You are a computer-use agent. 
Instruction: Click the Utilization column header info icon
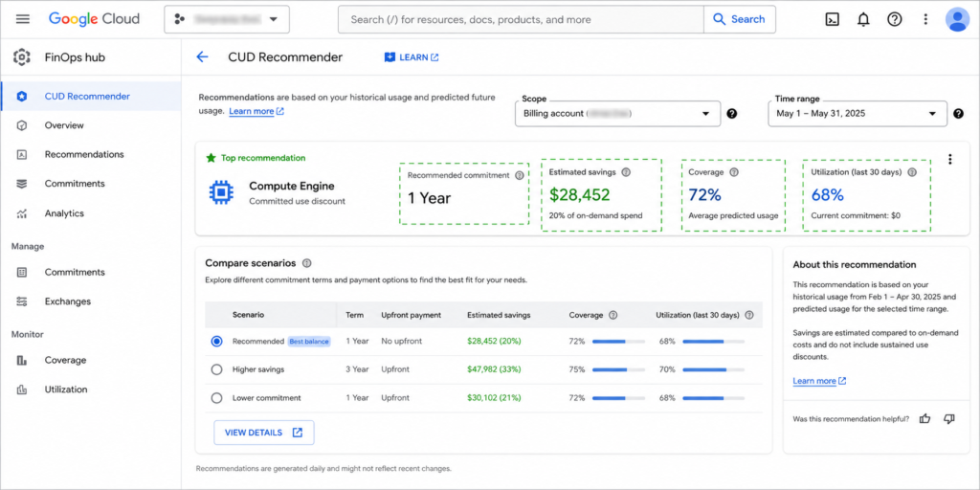coord(749,315)
